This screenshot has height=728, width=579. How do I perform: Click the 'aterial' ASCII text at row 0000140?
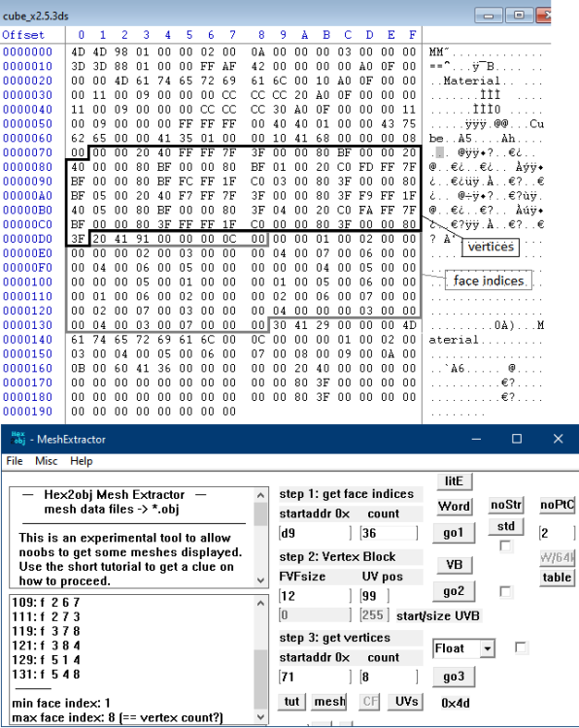pos(454,340)
